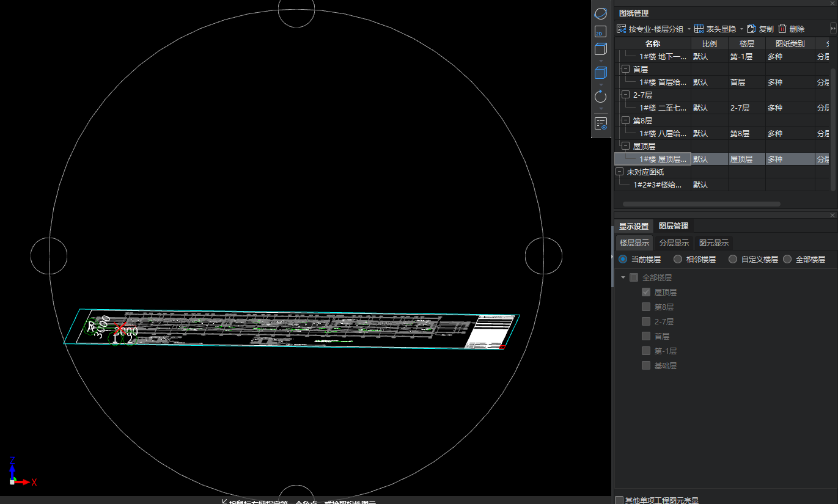
Task: Toggle the 全部楼层 tree checkbox
Action: pos(634,277)
